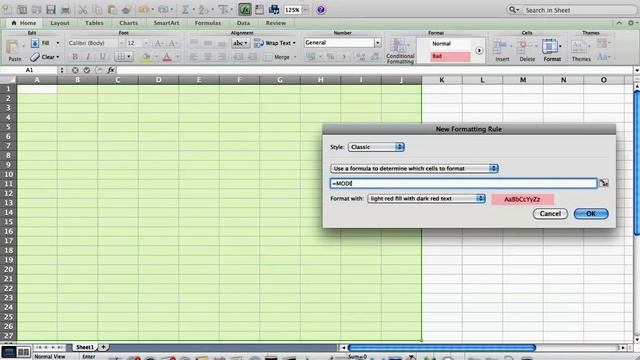Select column K header
Screen dimensions: 640x360
(442, 80)
